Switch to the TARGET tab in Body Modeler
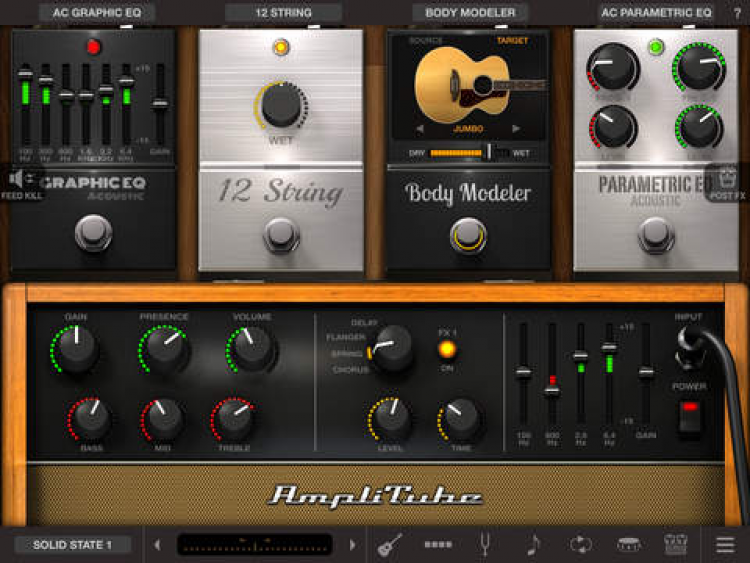 tap(512, 41)
